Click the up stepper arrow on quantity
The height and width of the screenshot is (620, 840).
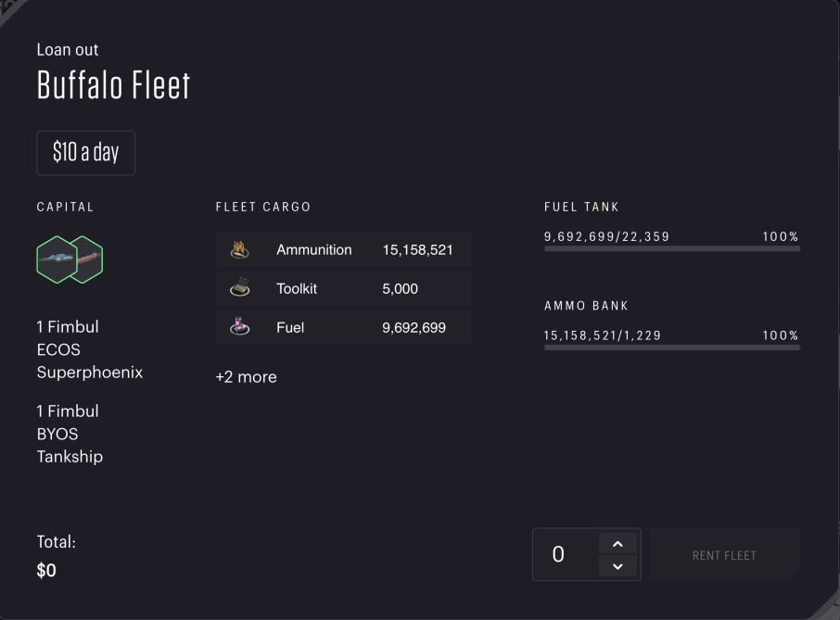pos(618,543)
